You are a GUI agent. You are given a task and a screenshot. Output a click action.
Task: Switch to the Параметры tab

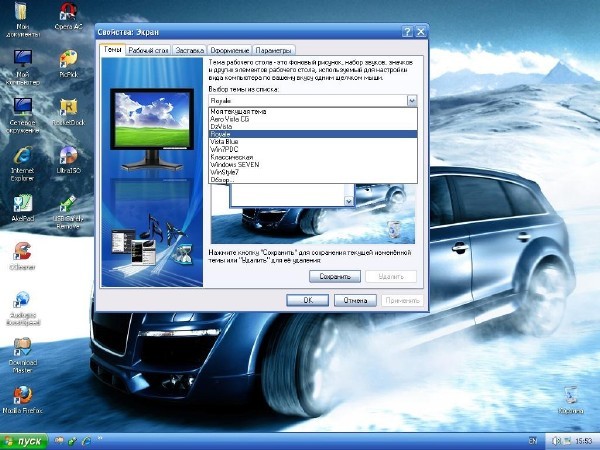coord(274,50)
